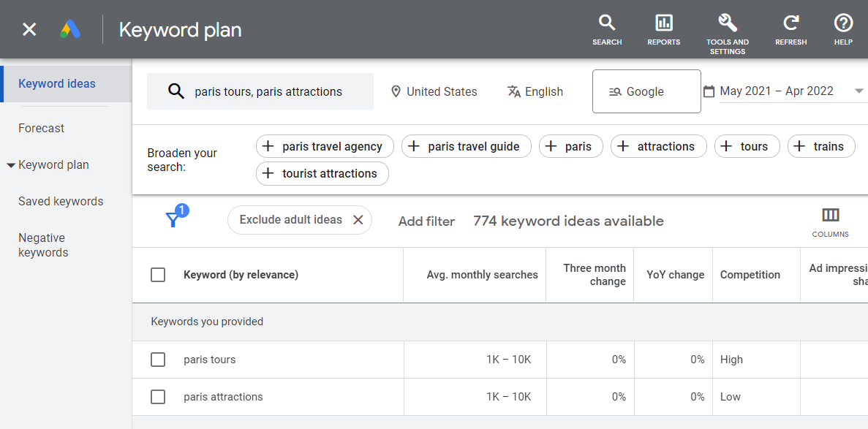Click the Add filter link
Image resolution: width=868 pixels, height=429 pixels.
[426, 221]
